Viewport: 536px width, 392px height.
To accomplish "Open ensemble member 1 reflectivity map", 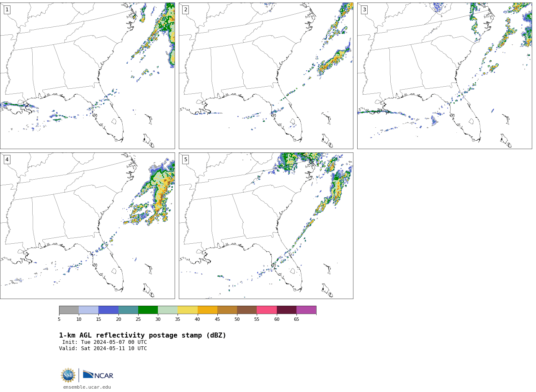I will tap(88, 76).
